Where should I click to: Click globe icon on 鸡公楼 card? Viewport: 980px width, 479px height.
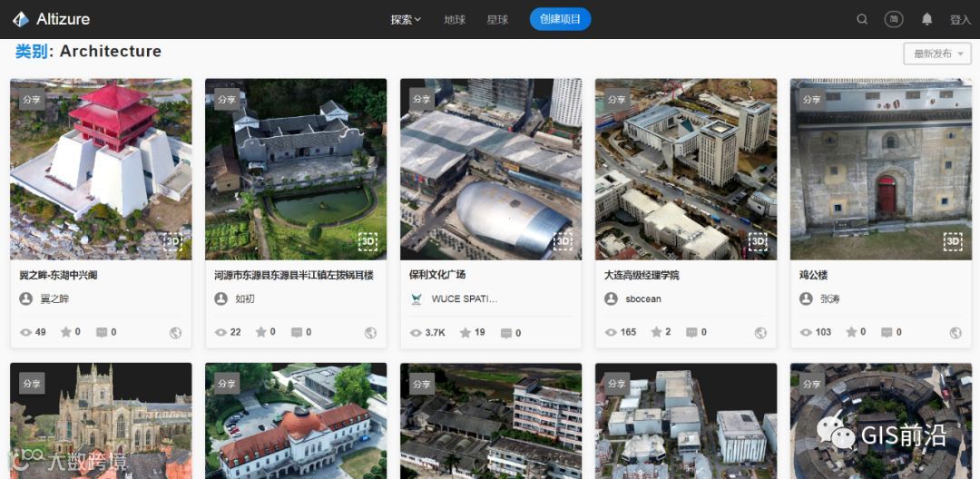955,333
